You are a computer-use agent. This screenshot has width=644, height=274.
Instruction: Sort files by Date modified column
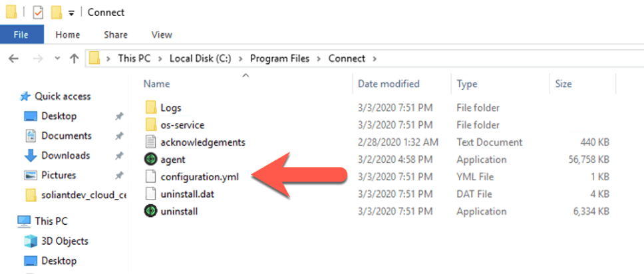pyautogui.click(x=389, y=84)
